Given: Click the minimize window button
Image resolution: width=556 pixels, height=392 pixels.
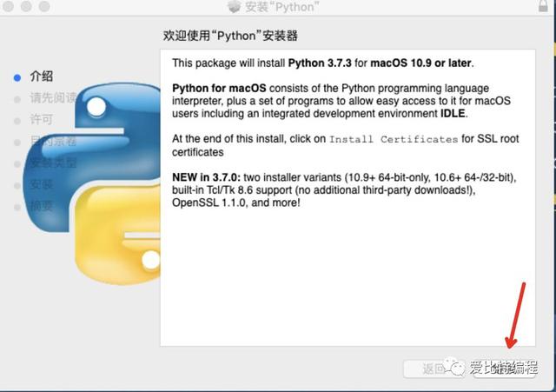Looking at the screenshot, I should click(26, 6).
